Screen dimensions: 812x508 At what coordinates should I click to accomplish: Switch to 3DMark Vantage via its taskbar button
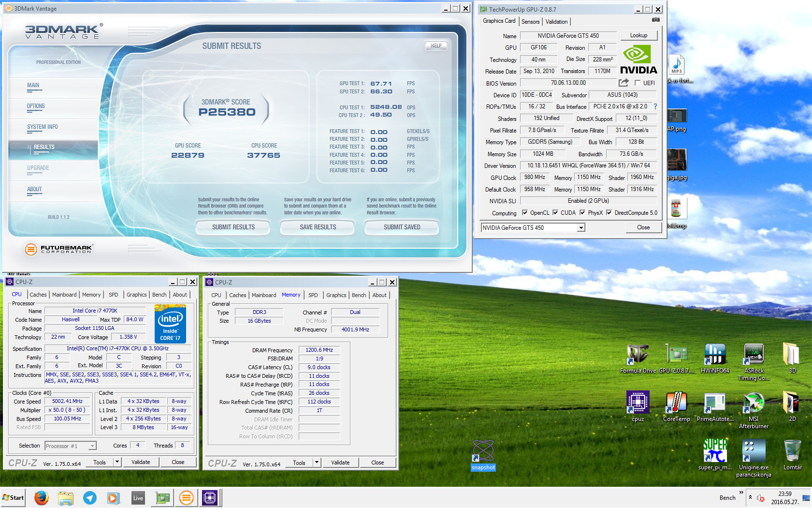[x=187, y=497]
